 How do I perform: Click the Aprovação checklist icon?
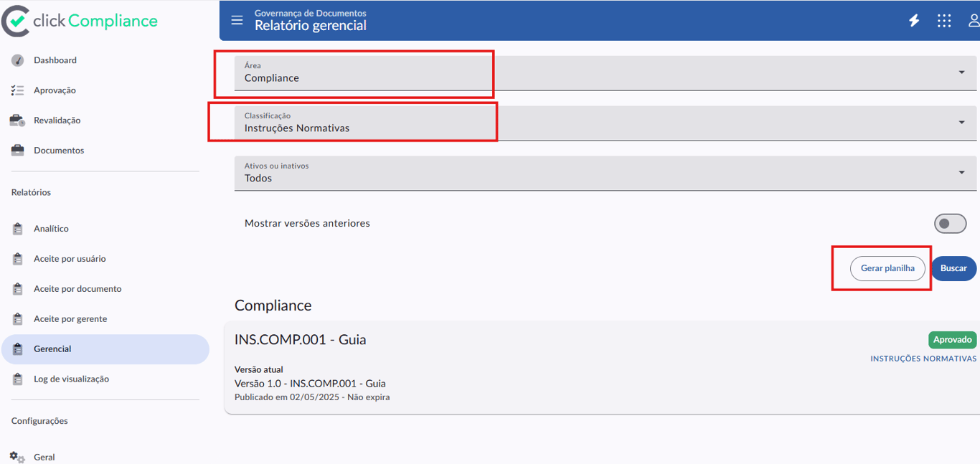[x=18, y=90]
